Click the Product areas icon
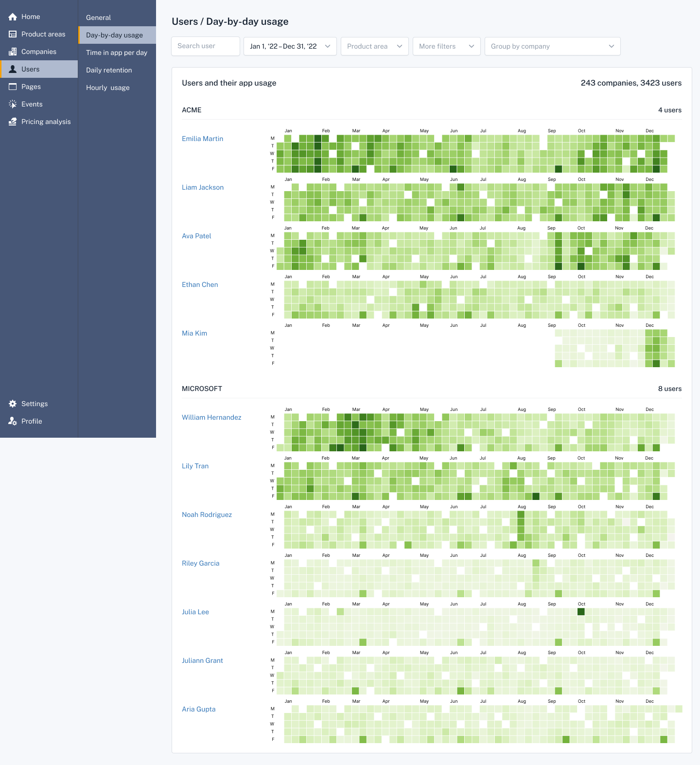Image resolution: width=700 pixels, height=765 pixels. pyautogui.click(x=13, y=35)
